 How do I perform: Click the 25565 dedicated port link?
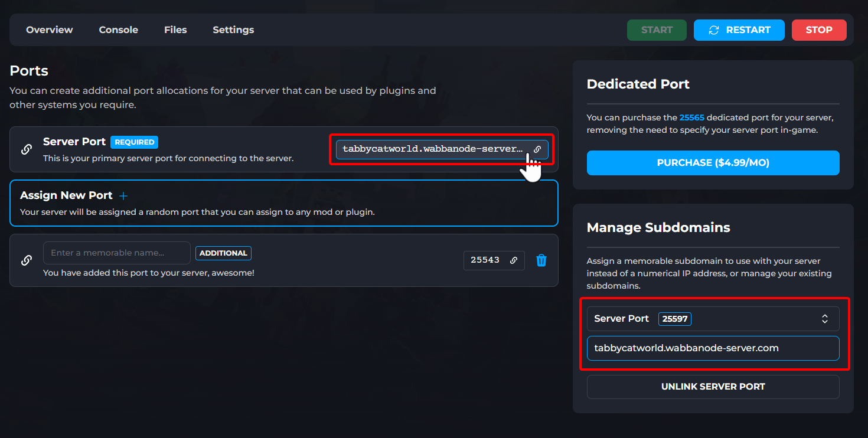(x=692, y=118)
